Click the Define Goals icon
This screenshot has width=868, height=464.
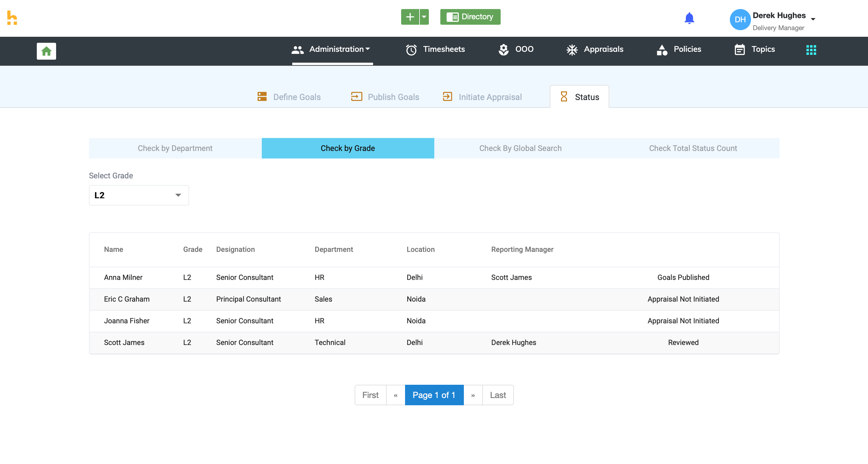(262, 97)
